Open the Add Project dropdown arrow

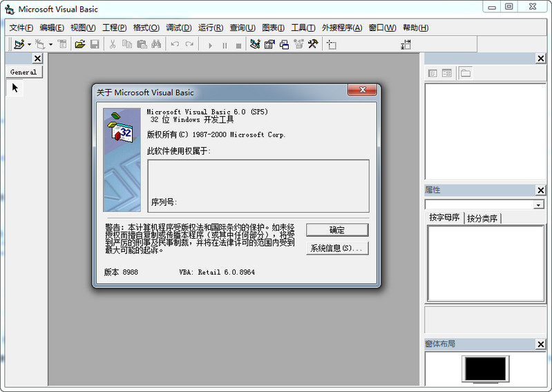click(29, 44)
